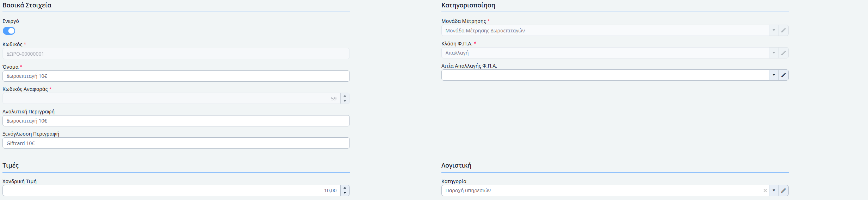Screen dimensions: 868x200
Task: Decrease Χονδρική Τιμή with down arrow
Action: 345,193
